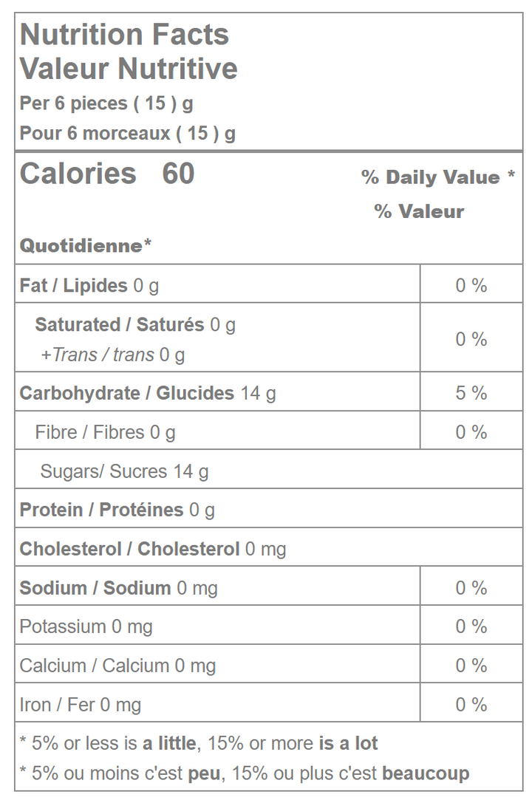Viewport: 532px width, 800px height.
Task: Click the +Trans / trans 0 g line
Action: tap(112, 355)
